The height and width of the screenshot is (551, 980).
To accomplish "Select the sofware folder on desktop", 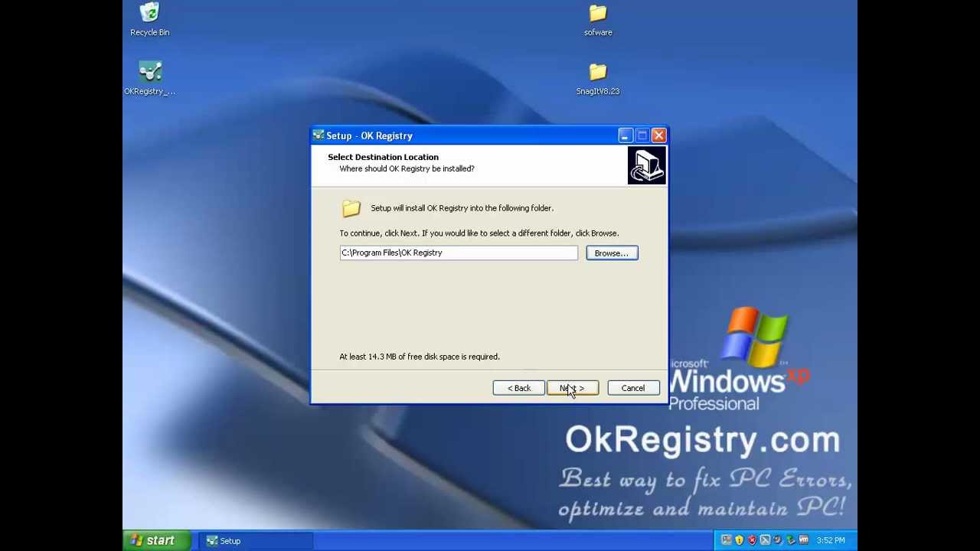I will pyautogui.click(x=598, y=20).
